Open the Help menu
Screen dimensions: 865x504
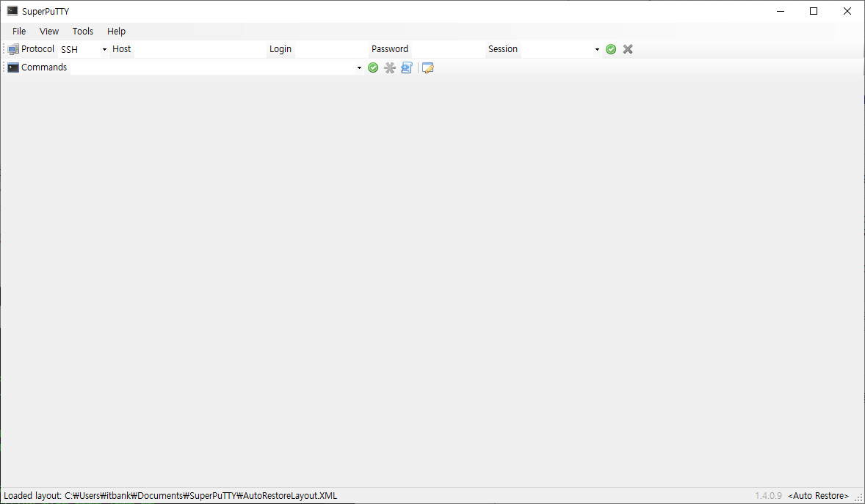[117, 32]
